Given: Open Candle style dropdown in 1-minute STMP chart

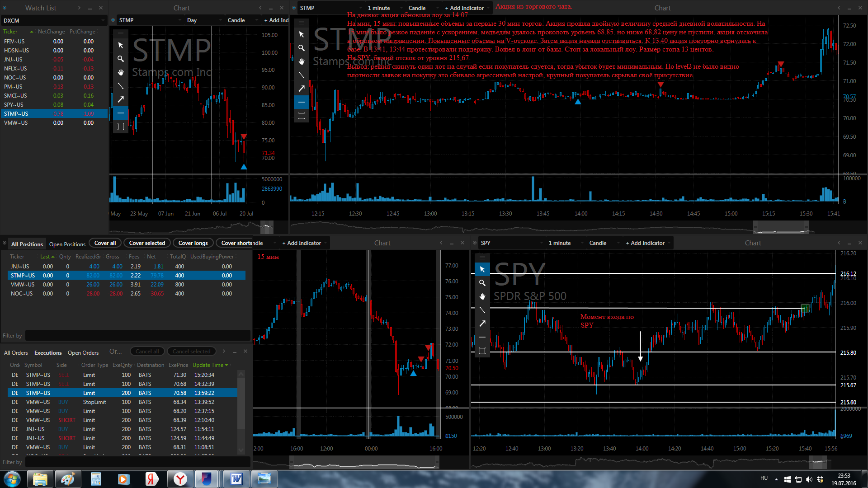Looking at the screenshot, I should (x=423, y=8).
